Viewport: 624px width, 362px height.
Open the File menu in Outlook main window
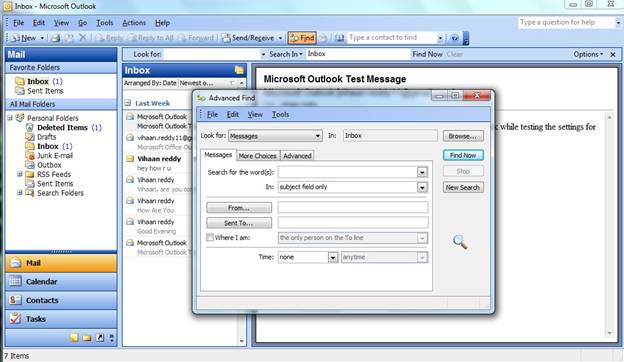coord(18,23)
